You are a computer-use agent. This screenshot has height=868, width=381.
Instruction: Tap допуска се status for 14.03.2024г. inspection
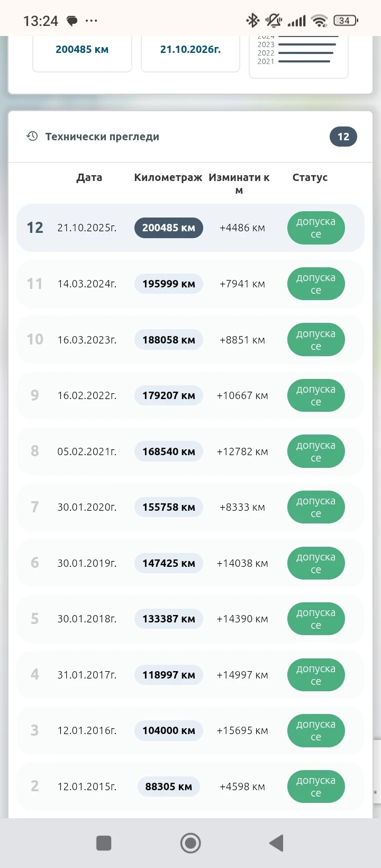(316, 284)
